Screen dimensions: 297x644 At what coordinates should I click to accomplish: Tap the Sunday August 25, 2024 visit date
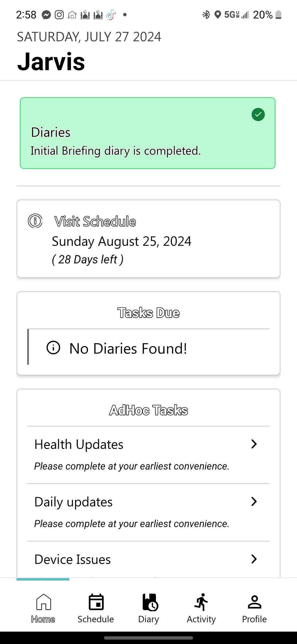122,241
